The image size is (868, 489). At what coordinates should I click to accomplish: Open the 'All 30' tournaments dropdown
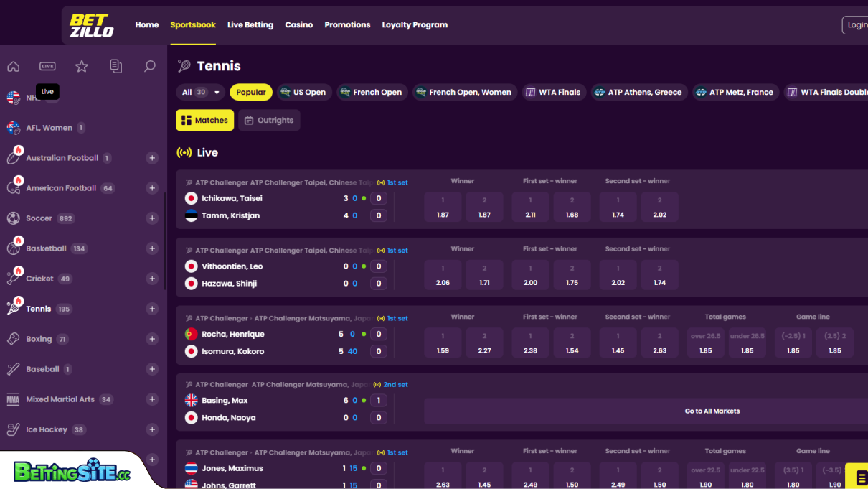(x=199, y=92)
